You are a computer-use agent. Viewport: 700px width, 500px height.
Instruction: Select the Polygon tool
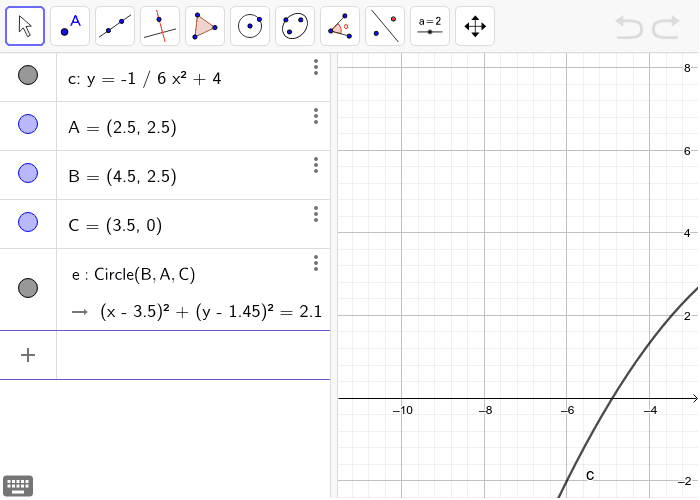pyautogui.click(x=205, y=26)
